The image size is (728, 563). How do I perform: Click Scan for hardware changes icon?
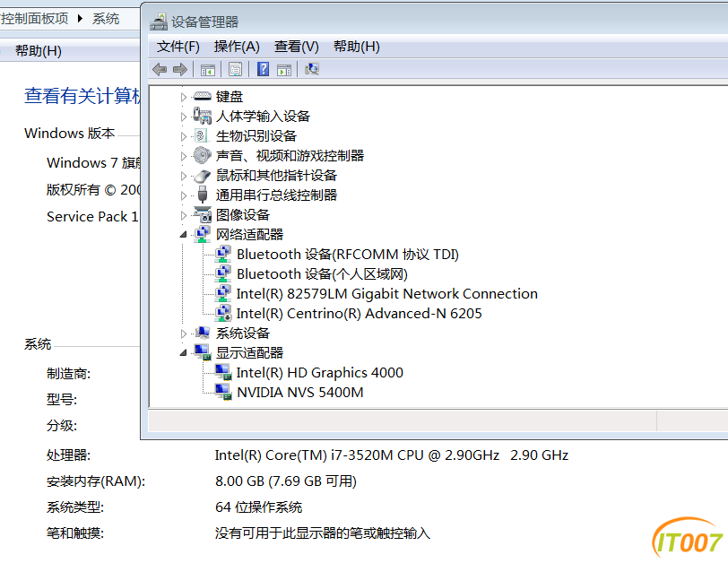pyautogui.click(x=311, y=69)
